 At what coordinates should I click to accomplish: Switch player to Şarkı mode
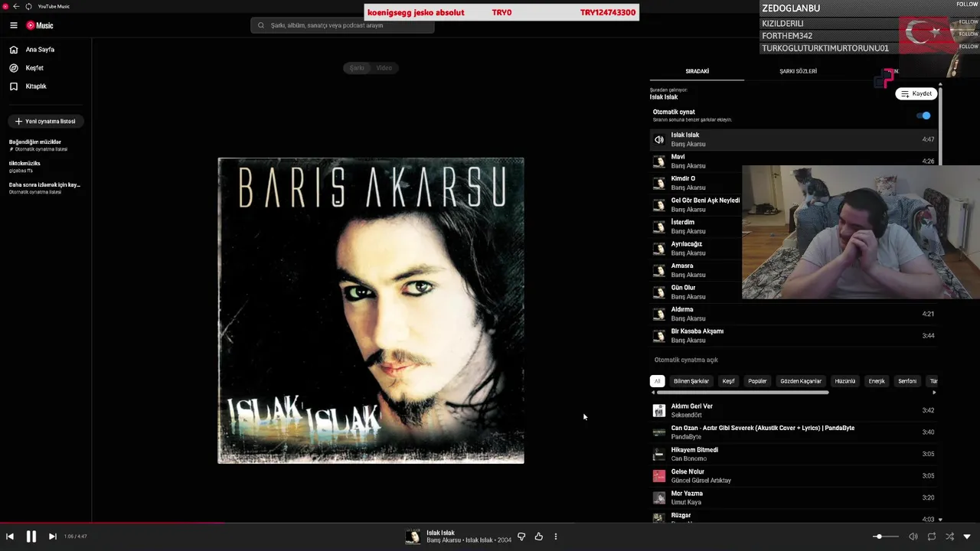357,68
